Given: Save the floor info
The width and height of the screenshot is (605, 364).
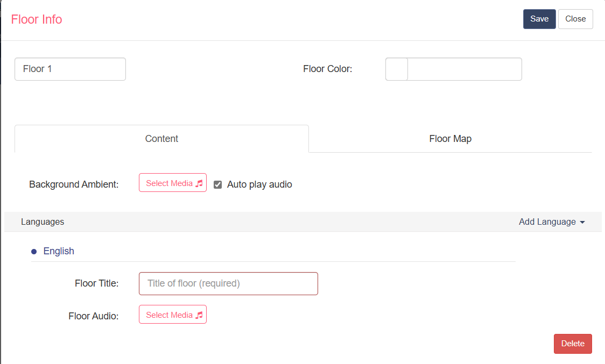Looking at the screenshot, I should [x=539, y=19].
